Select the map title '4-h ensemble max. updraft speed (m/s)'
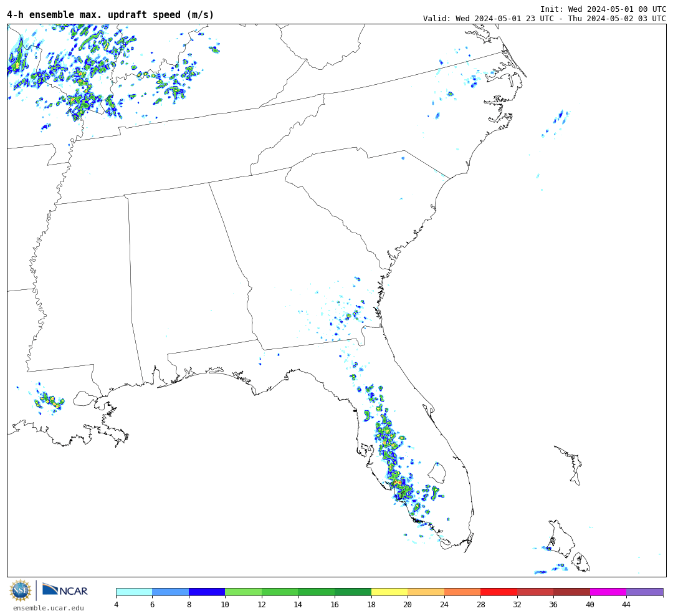673x616 pixels. click(110, 14)
